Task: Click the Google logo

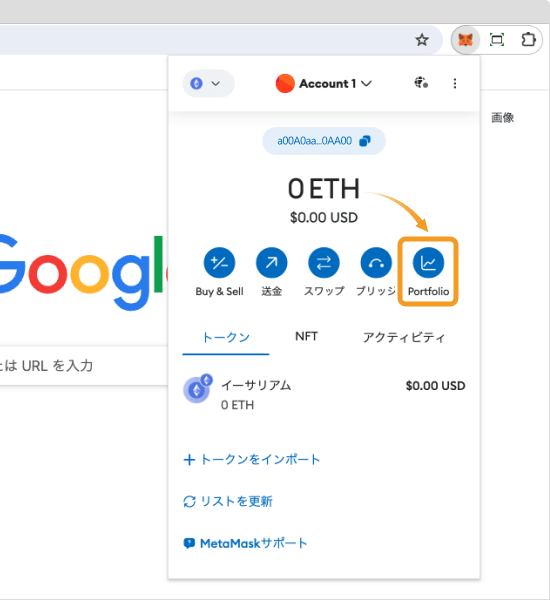Action: (82, 272)
